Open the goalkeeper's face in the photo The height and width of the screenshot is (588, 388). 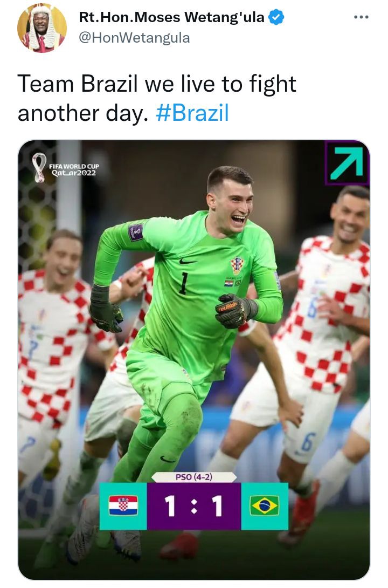pos(230,202)
